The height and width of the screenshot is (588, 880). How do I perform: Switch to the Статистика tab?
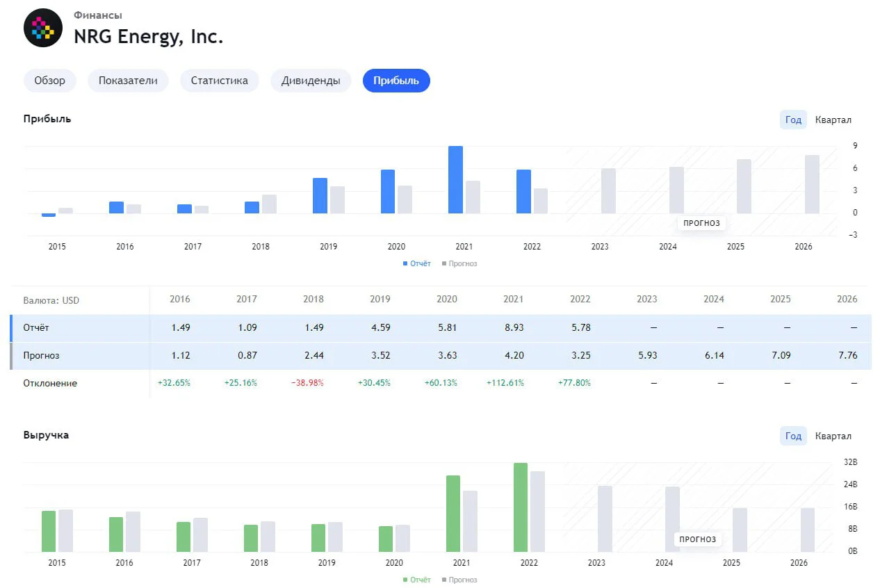(220, 81)
